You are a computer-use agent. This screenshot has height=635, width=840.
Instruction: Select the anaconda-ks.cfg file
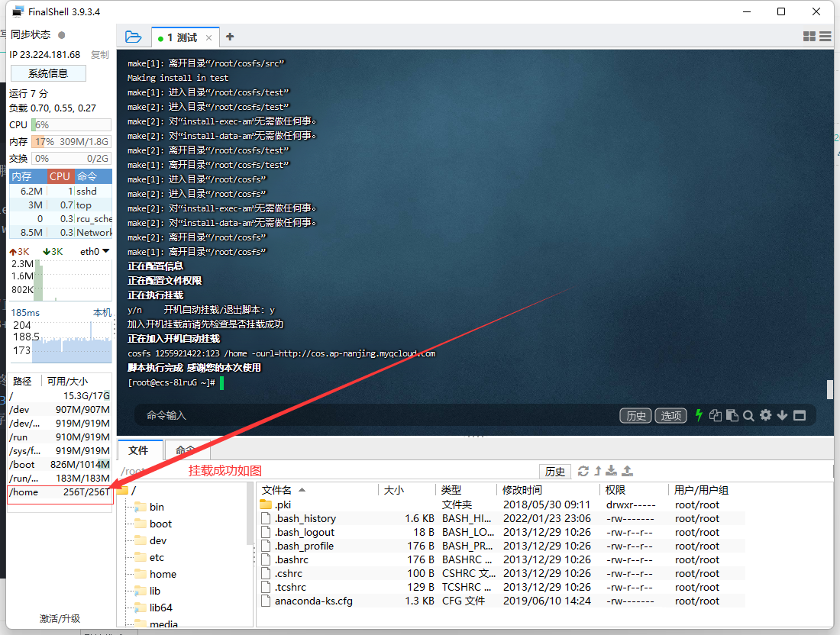pos(502,601)
